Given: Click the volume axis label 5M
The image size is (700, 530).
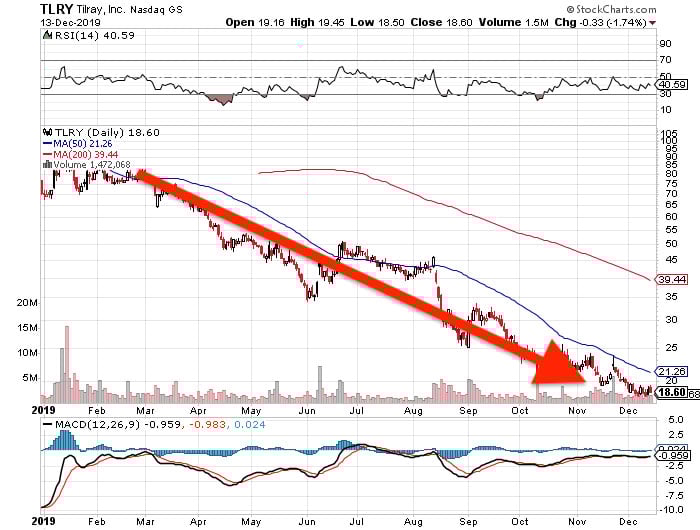Looking at the screenshot, I should [30, 378].
